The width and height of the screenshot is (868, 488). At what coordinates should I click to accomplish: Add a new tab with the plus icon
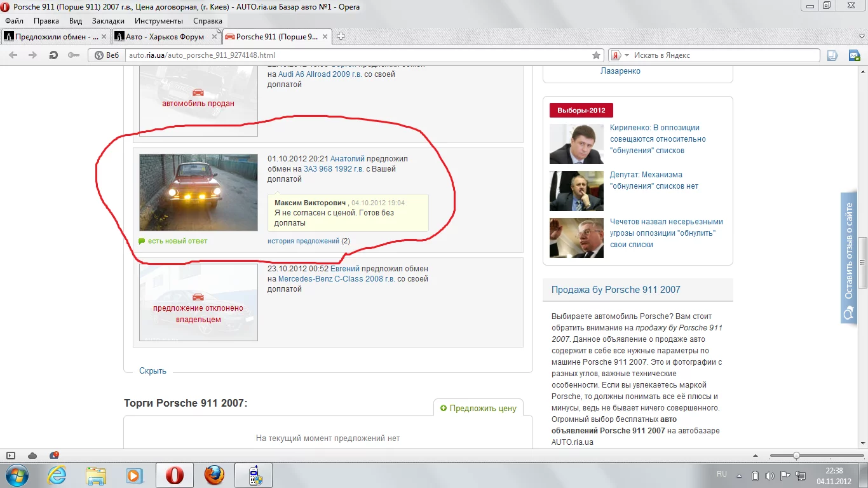[341, 36]
